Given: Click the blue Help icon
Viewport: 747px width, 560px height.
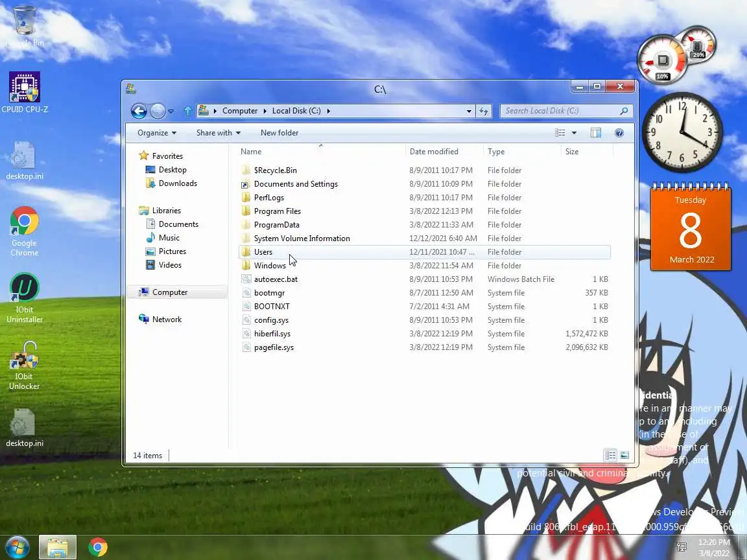Looking at the screenshot, I should pos(619,133).
